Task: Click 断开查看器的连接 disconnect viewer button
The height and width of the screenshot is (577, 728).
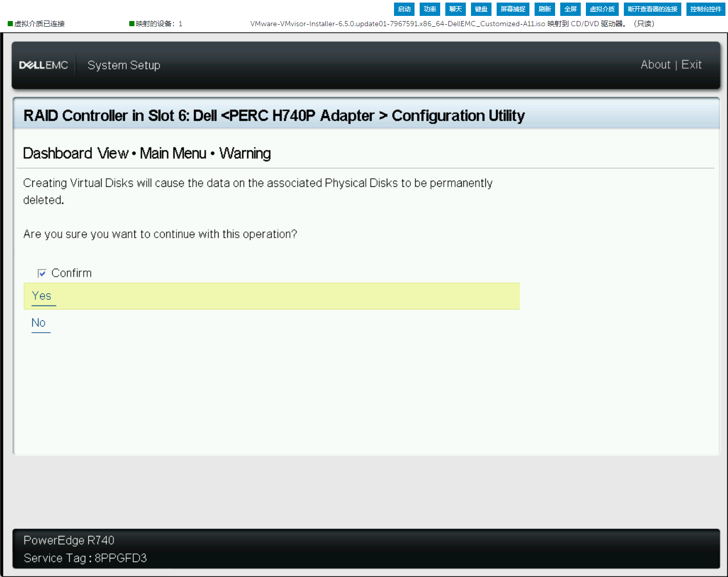Action: pos(653,9)
